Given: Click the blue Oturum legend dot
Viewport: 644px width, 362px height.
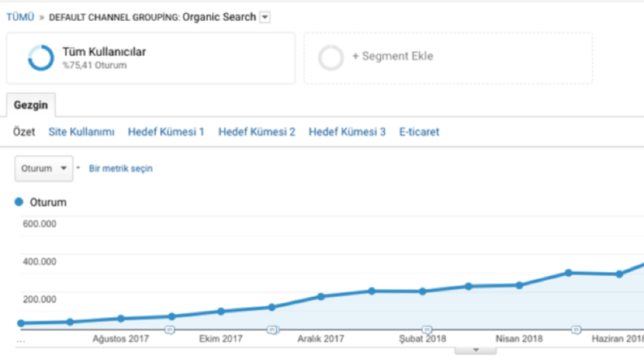Looking at the screenshot, I should (19, 202).
